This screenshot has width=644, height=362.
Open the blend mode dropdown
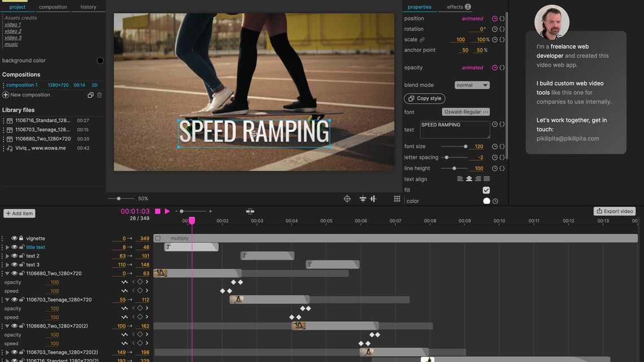click(x=472, y=85)
